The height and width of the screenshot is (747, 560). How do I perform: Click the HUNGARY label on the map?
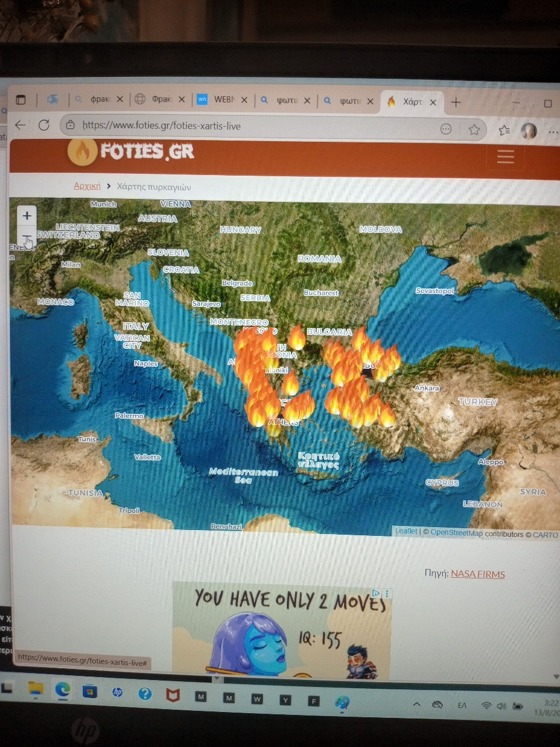[240, 230]
